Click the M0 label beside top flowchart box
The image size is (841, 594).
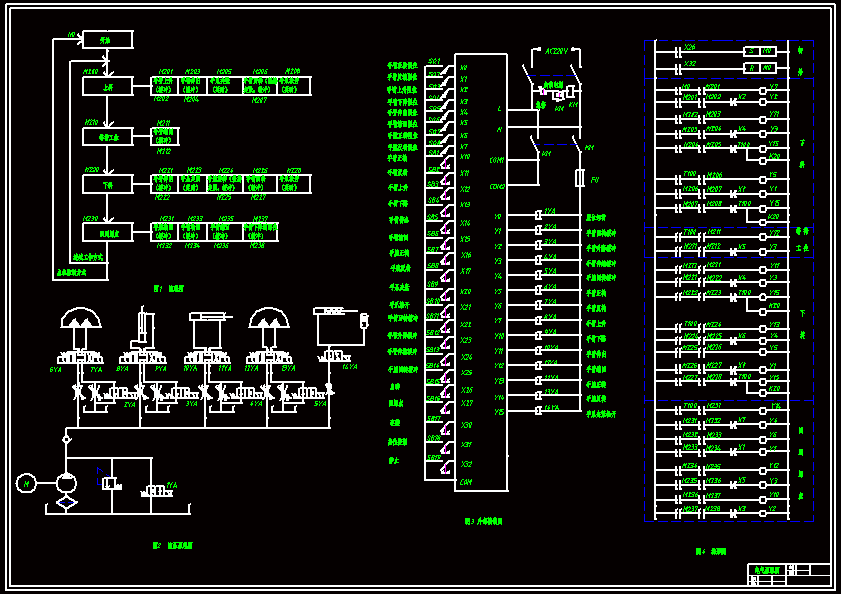coord(71,35)
